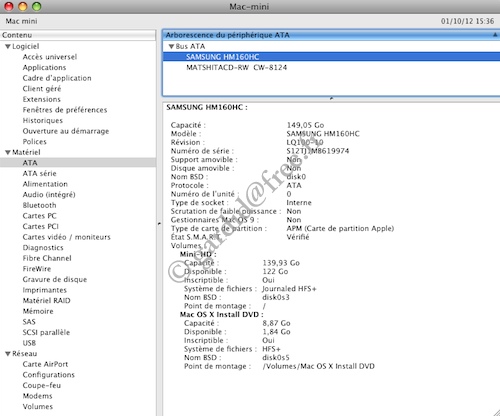This screenshot has height=416, width=500.
Task: Click the Bus ATA label
Action: tap(190, 46)
